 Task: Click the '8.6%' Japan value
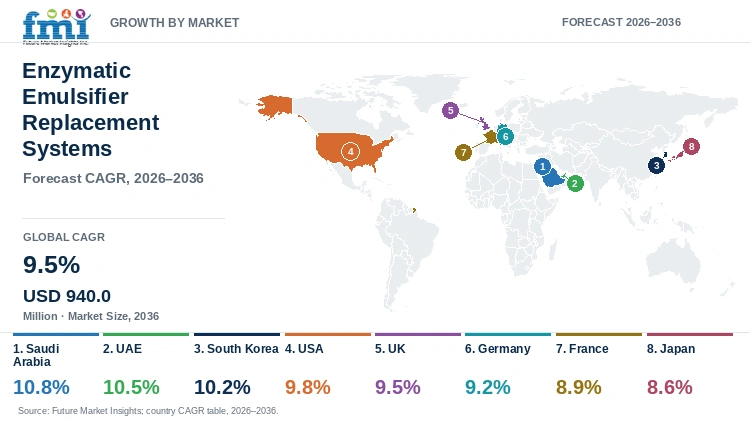670,387
